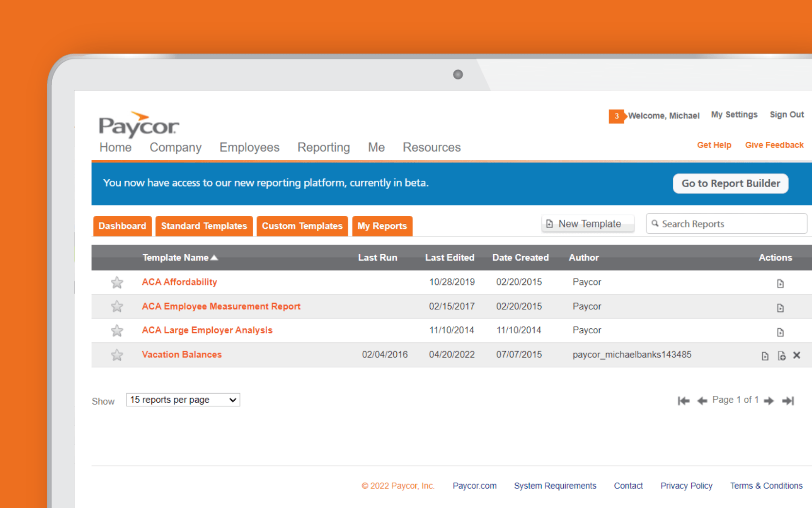The height and width of the screenshot is (508, 812).
Task: Jump to the last page arrow
Action: click(788, 401)
